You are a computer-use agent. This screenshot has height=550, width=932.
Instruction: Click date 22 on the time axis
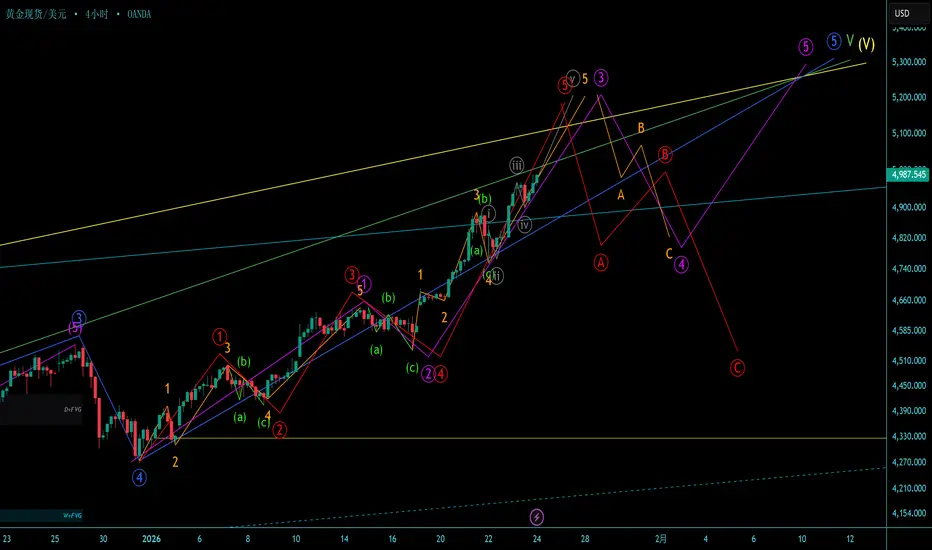[x=488, y=539]
